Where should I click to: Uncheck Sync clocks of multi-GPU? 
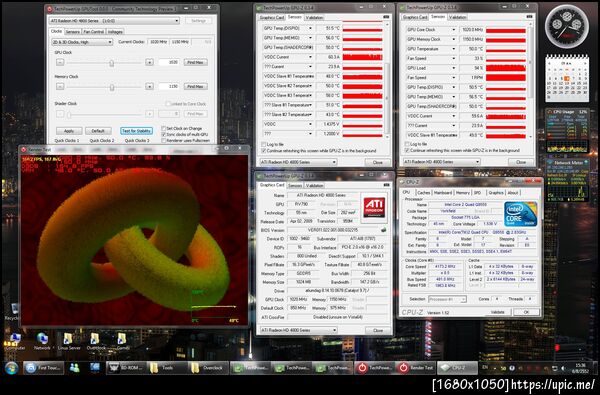point(164,134)
